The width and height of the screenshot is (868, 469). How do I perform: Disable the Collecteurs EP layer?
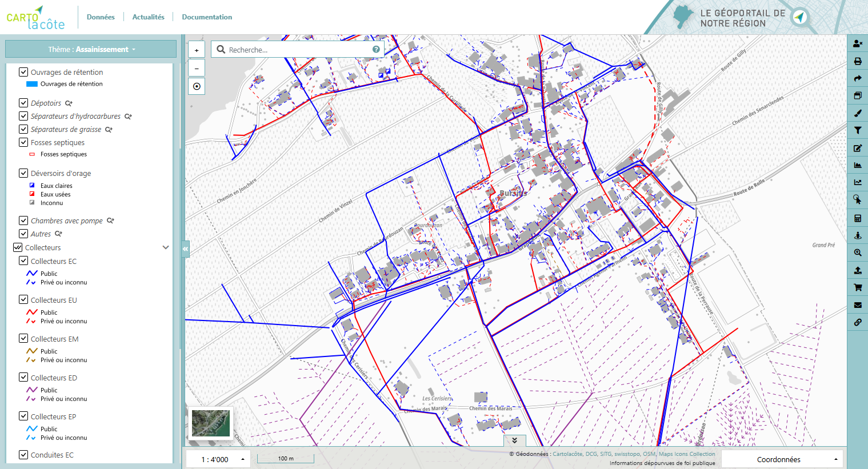click(x=23, y=416)
